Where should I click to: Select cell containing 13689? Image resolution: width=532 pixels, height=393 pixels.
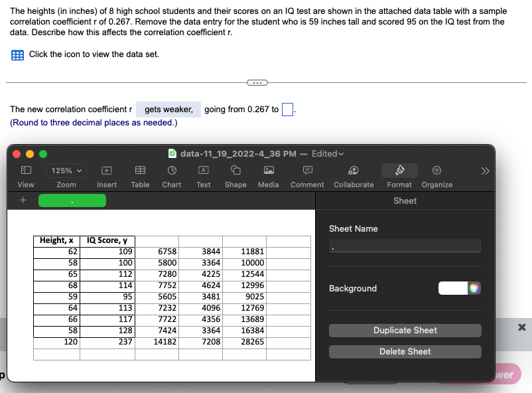point(244,319)
